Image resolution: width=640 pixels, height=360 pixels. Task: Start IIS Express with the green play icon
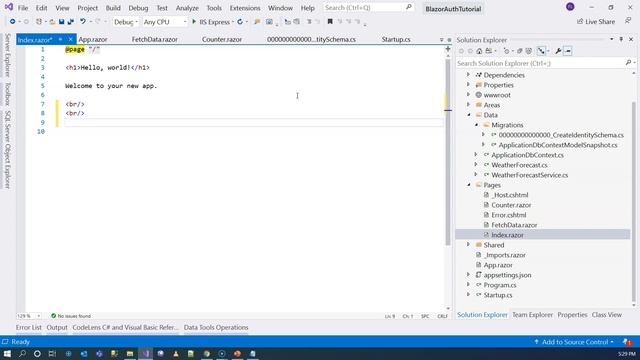pyautogui.click(x=194, y=22)
